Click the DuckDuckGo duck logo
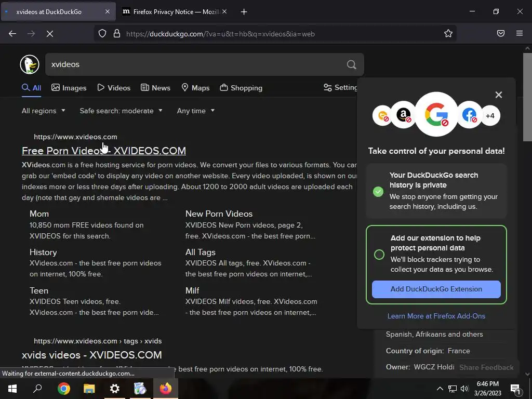This screenshot has width=532, height=399. pyautogui.click(x=30, y=64)
